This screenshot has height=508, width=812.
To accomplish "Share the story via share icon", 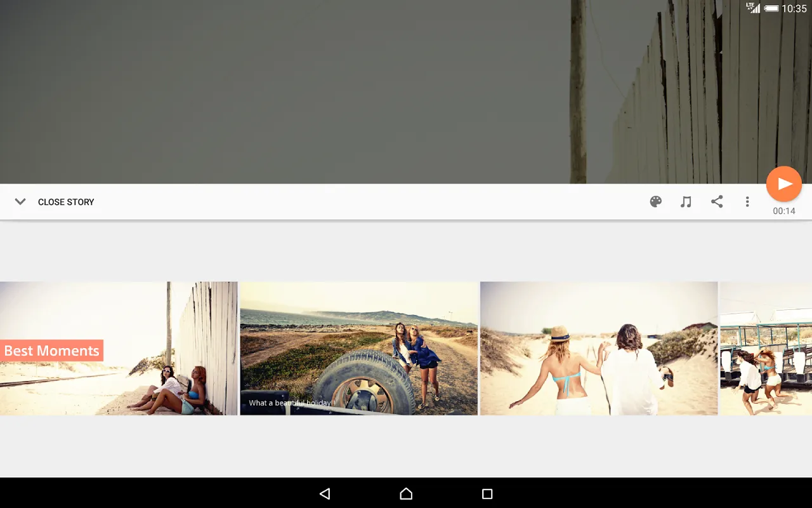I will (x=717, y=202).
